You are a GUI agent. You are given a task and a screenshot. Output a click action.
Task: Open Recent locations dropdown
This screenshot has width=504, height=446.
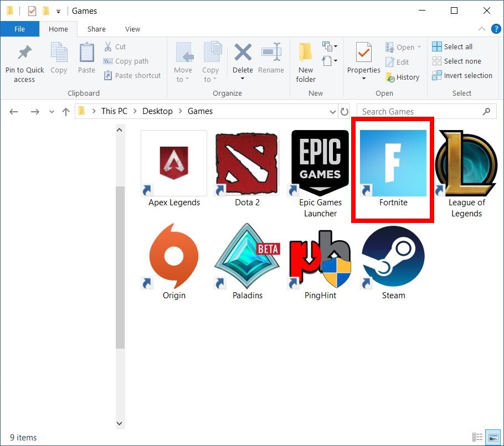click(52, 112)
